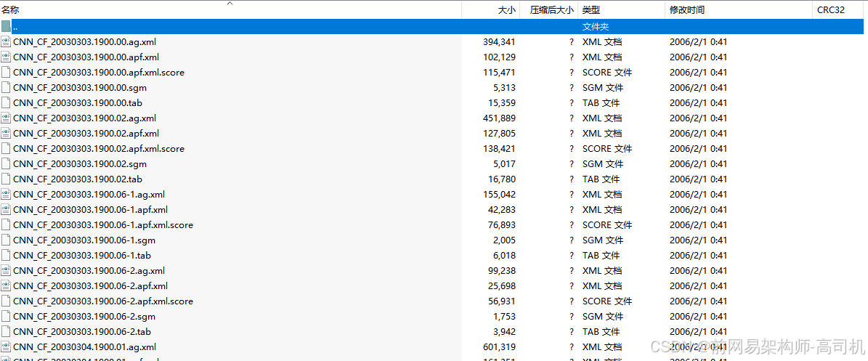
Task: Click XML icon of CNN_CF_20030303.1900.06-2.ag.xml
Action: [x=6, y=271]
